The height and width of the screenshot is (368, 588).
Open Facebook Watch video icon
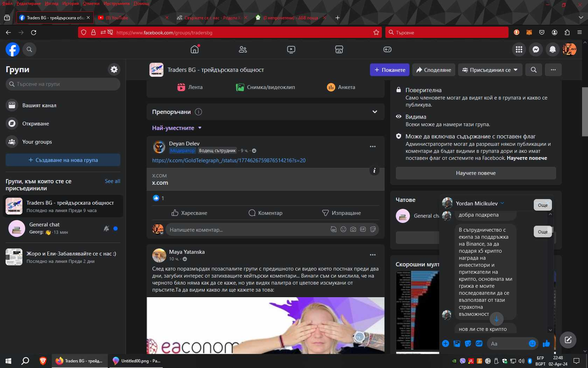(291, 49)
